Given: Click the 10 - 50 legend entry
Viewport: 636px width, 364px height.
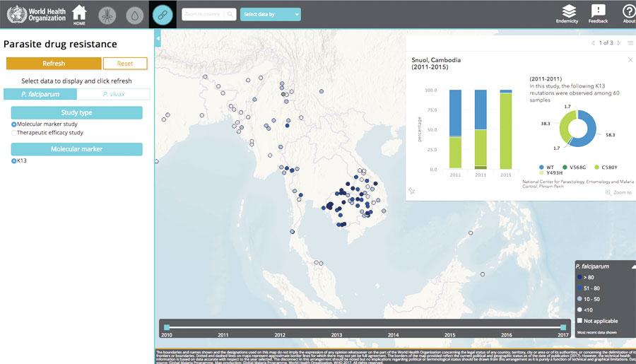Looking at the screenshot, I should point(589,299).
